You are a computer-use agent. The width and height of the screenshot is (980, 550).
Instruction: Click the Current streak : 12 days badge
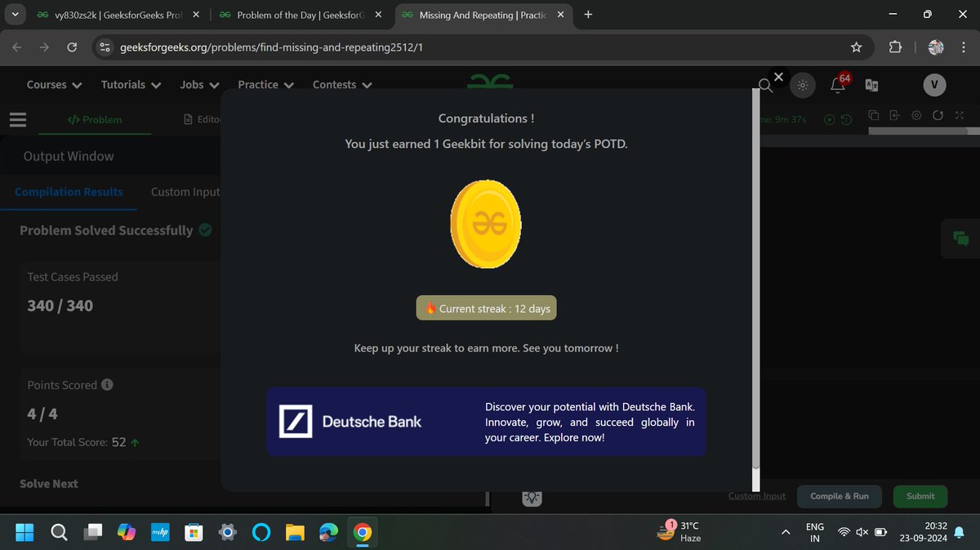486,308
